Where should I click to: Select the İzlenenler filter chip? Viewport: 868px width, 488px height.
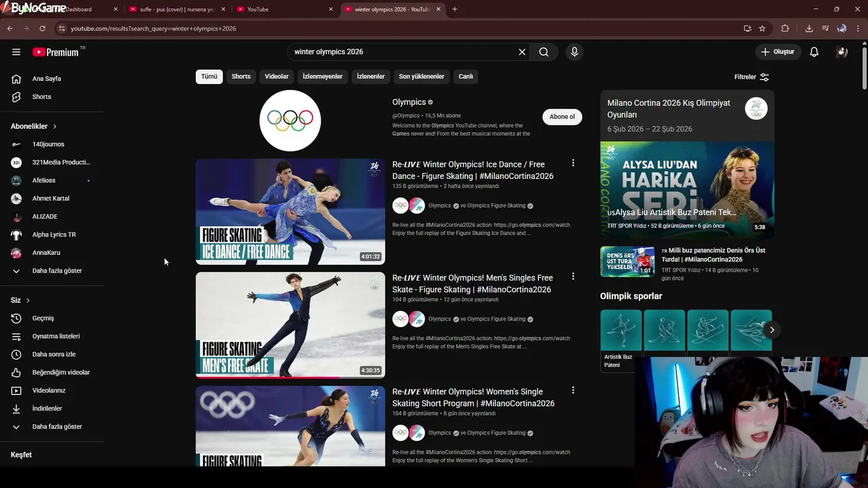pos(371,77)
